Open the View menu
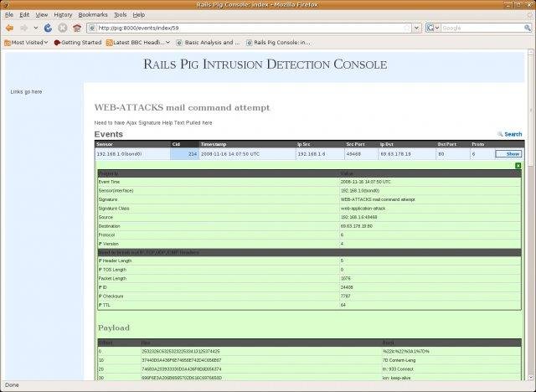This screenshot has height=392, width=536. coord(42,15)
